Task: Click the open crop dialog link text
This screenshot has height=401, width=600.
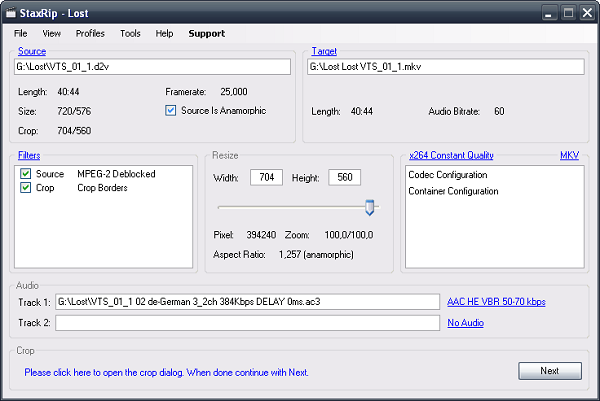Action: [166, 372]
